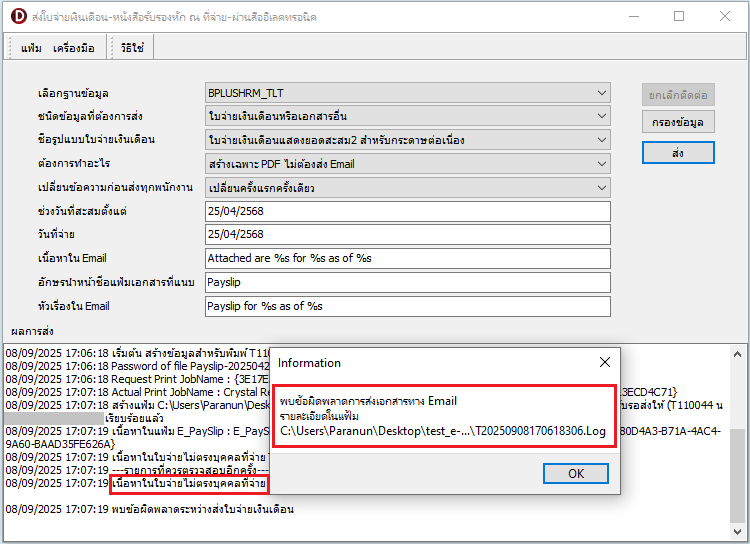Click the เนื้อหาใน Email text field
Image resolution: width=750 pixels, height=544 pixels.
(x=406, y=258)
